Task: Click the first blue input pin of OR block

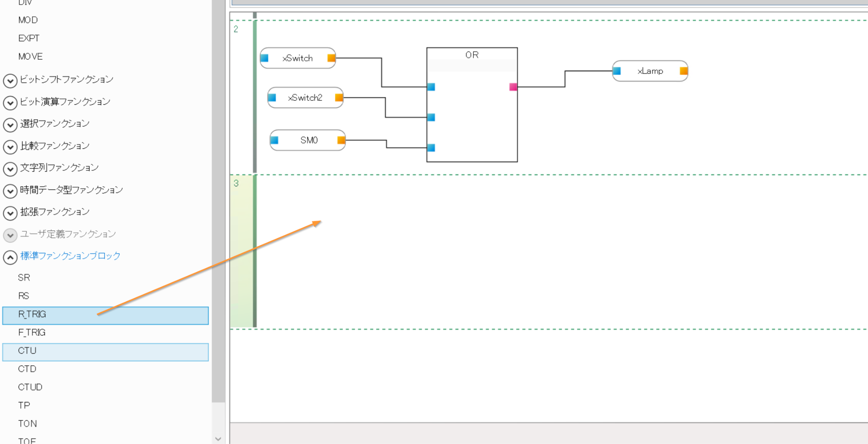Action: tap(431, 87)
